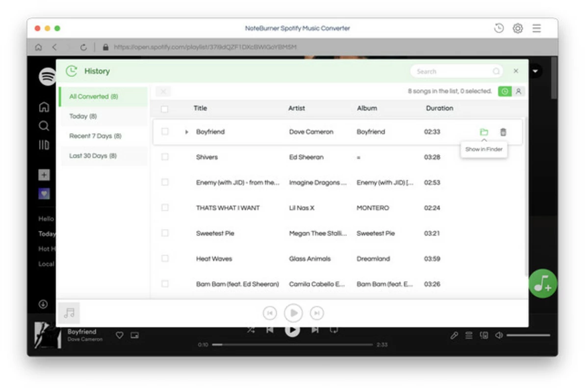Toggle repeat in Spotify player
The height and width of the screenshot is (392, 585).
pyautogui.click(x=334, y=330)
